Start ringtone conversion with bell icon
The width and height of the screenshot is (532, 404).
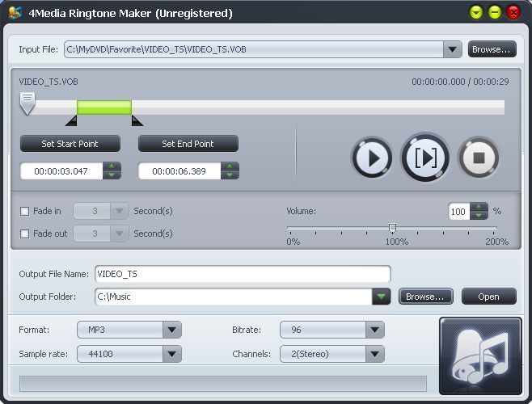click(x=480, y=356)
